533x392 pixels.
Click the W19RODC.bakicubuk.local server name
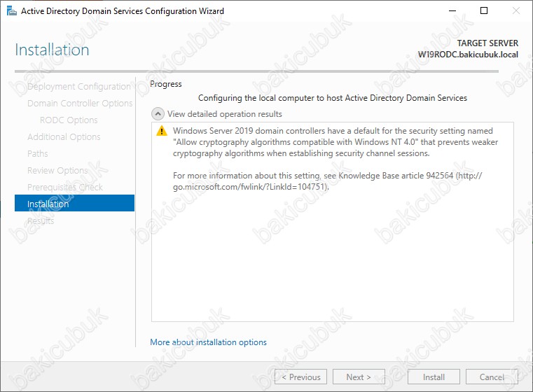(x=468, y=55)
